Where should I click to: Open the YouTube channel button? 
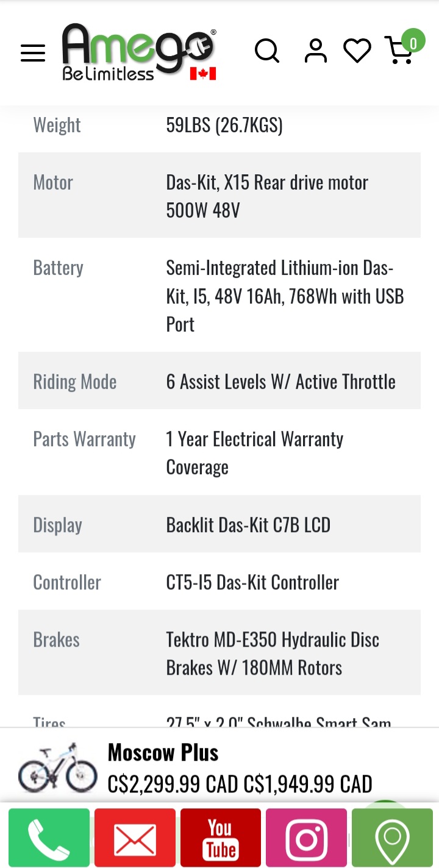(x=220, y=838)
